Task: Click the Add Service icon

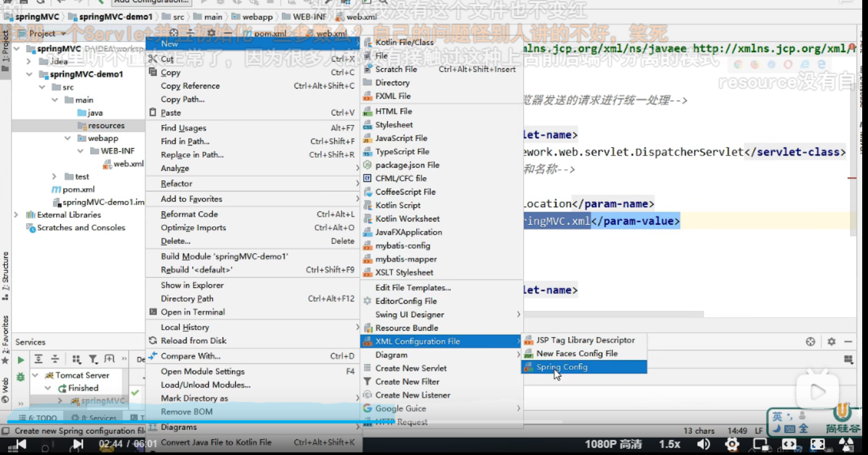Action: coord(109,359)
